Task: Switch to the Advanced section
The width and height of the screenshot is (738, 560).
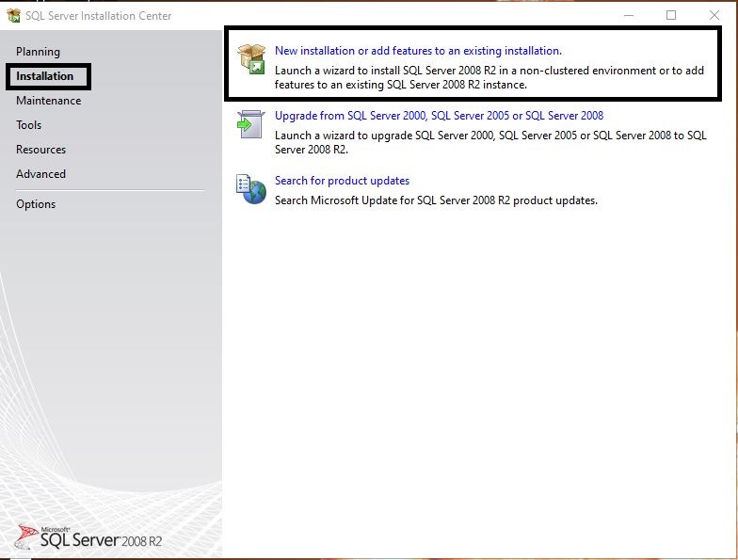Action: 41,174
